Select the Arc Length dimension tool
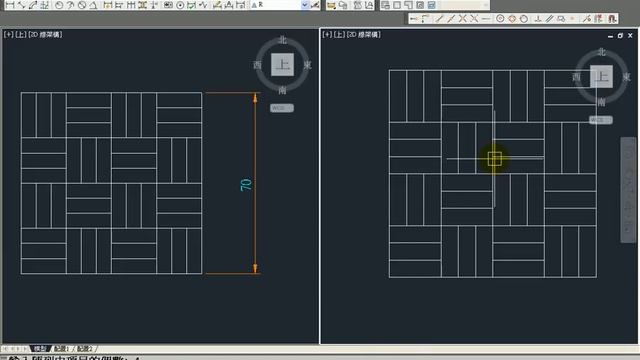Screen dimensions: 640x360 (x=33, y=5)
